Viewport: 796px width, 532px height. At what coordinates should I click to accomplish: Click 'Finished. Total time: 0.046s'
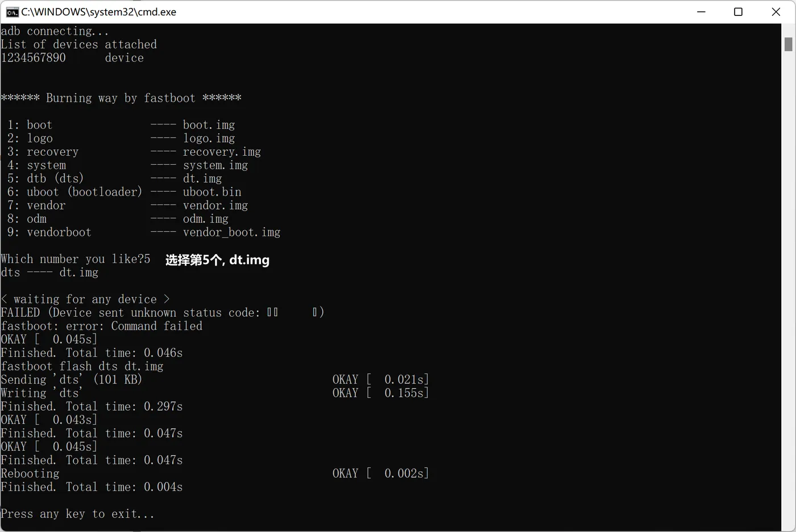click(x=92, y=353)
